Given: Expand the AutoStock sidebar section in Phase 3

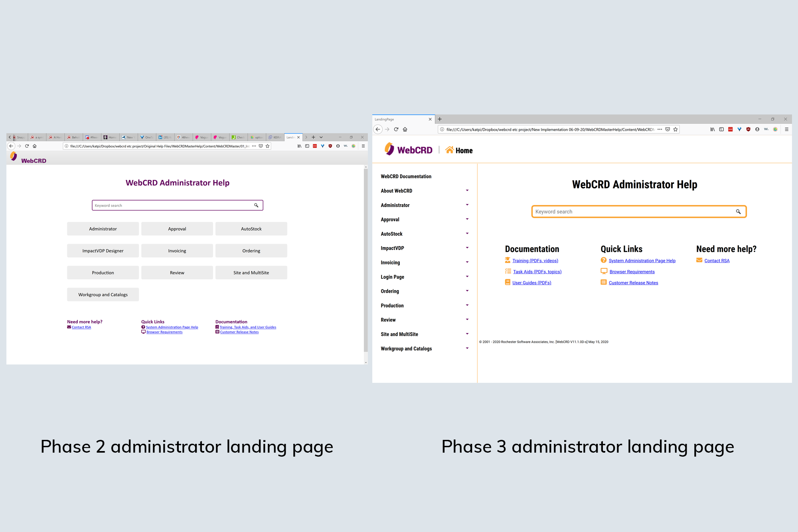Looking at the screenshot, I should click(467, 234).
